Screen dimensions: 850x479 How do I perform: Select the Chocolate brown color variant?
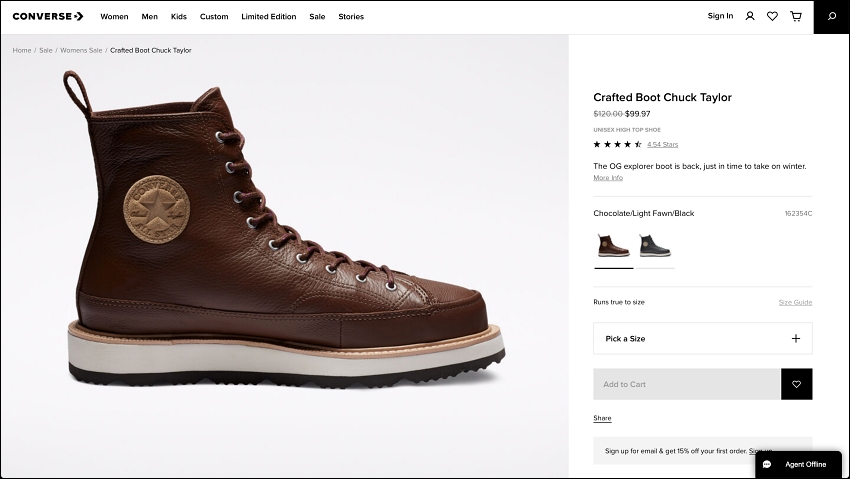coord(614,245)
